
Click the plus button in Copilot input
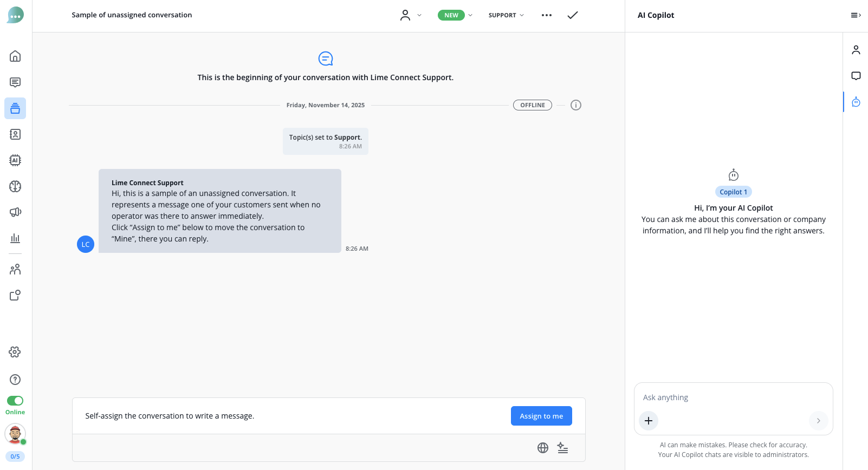pyautogui.click(x=649, y=421)
